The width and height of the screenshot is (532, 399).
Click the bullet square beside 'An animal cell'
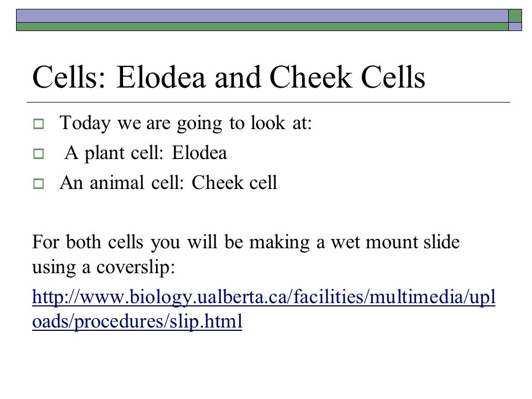pyautogui.click(x=39, y=183)
